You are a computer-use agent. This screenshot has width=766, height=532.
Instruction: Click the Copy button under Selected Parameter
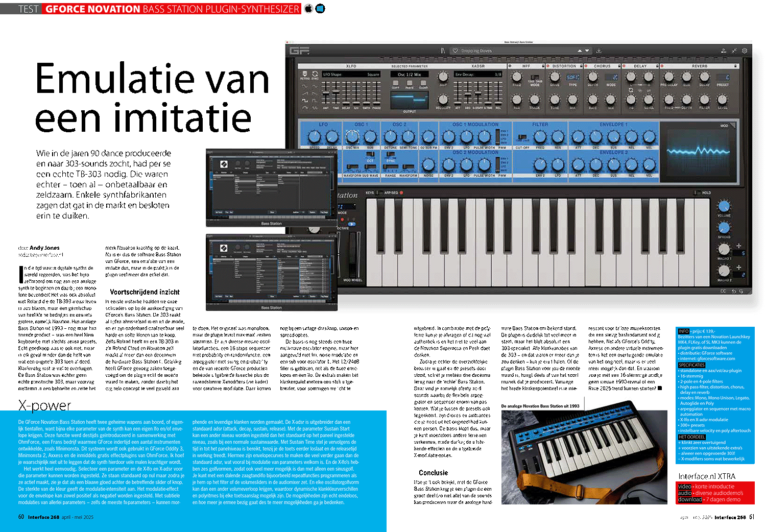(396, 84)
